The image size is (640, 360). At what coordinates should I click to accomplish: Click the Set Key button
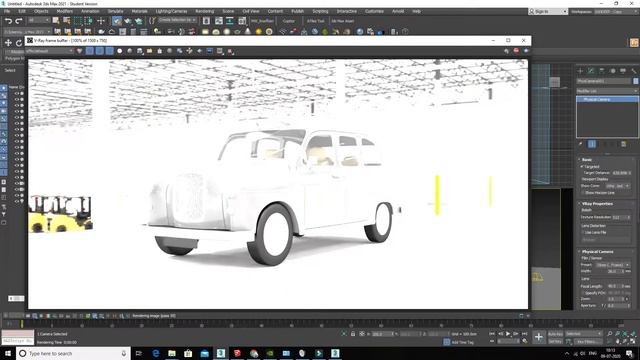[x=555, y=341]
